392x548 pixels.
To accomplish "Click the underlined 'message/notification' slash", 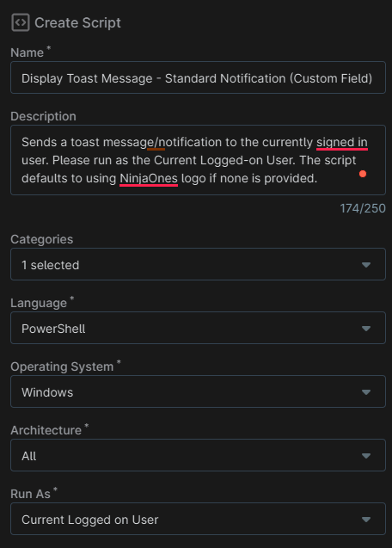I will 156,143.
